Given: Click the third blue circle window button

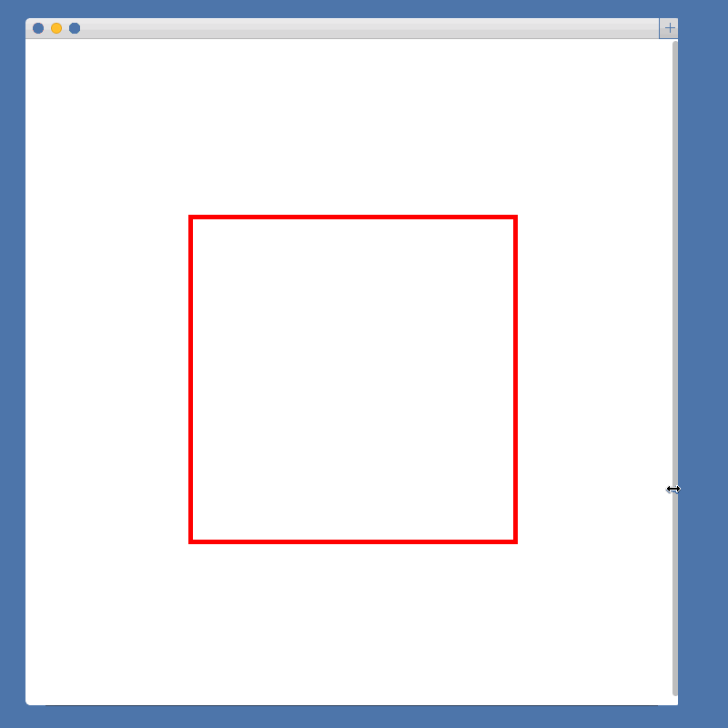Looking at the screenshot, I should tap(75, 28).
